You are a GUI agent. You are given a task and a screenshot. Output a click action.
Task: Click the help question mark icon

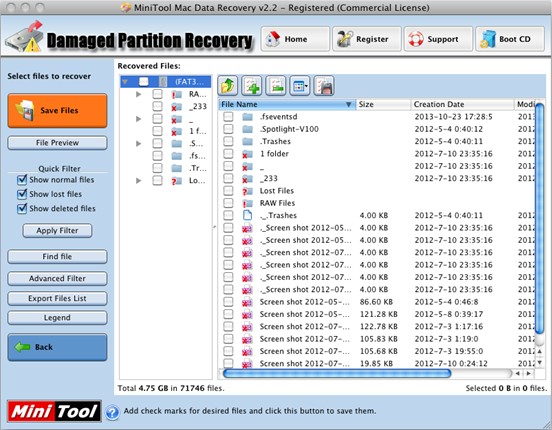tap(112, 412)
